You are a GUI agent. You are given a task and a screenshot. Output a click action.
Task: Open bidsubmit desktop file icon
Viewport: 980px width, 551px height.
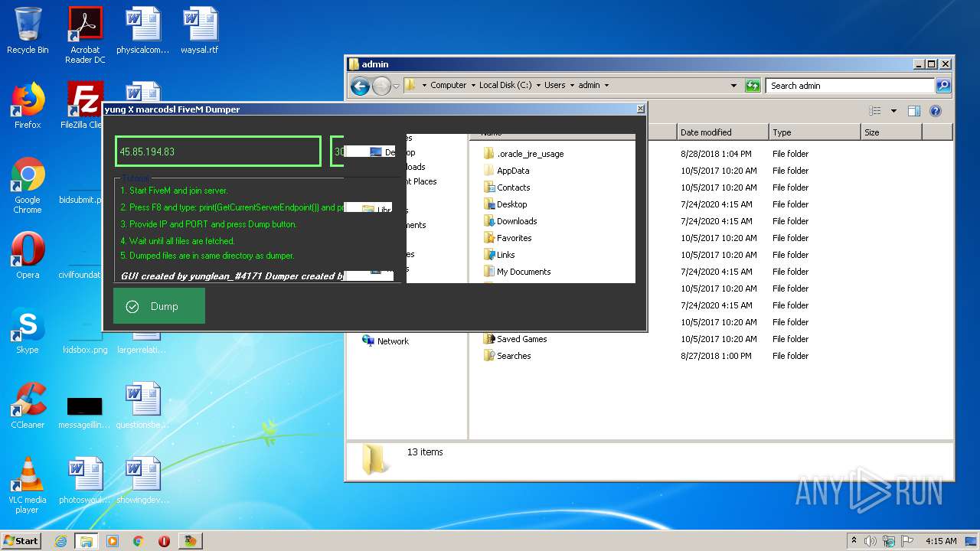(x=80, y=200)
